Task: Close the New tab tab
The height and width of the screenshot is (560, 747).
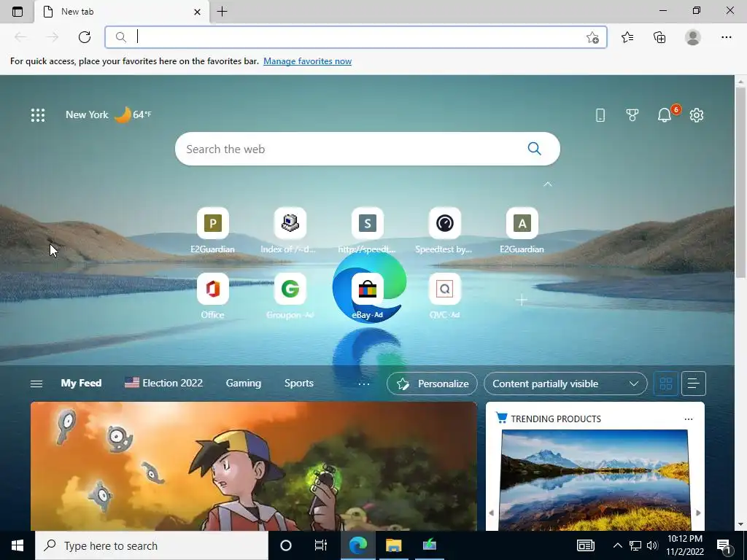Action: coord(197,12)
